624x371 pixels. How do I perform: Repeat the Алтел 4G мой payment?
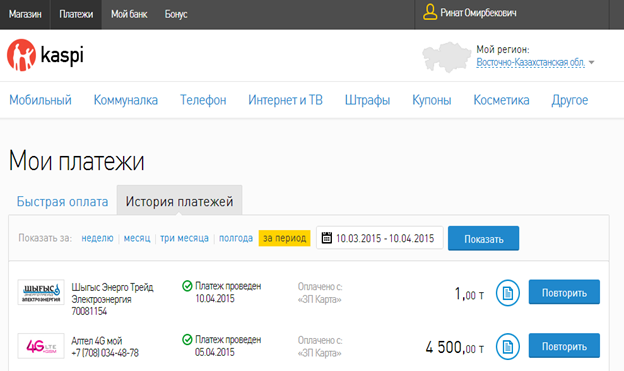coord(564,346)
